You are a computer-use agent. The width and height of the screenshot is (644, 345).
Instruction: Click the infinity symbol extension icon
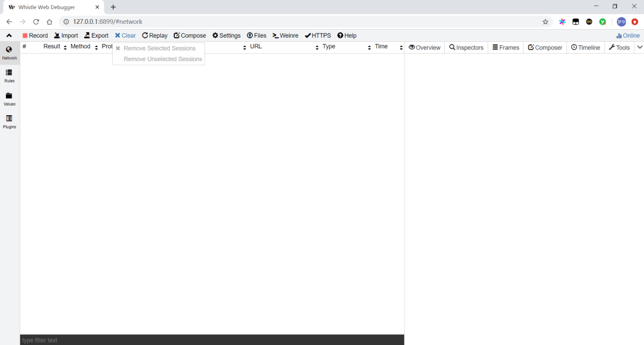pyautogui.click(x=589, y=22)
